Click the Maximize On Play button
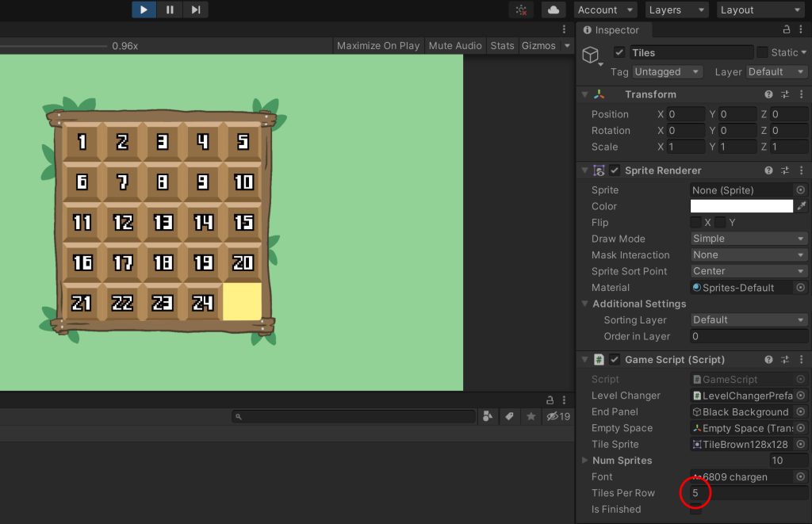 click(x=378, y=46)
